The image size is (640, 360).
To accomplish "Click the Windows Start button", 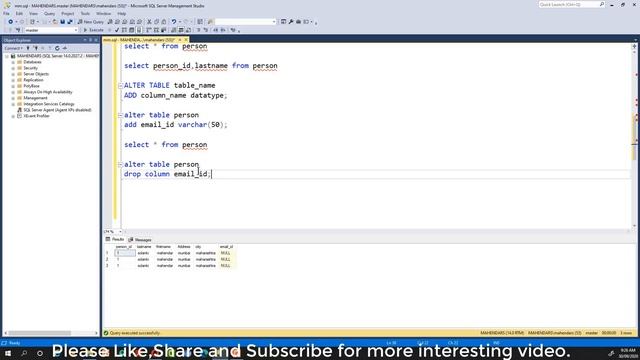I will click(8, 353).
